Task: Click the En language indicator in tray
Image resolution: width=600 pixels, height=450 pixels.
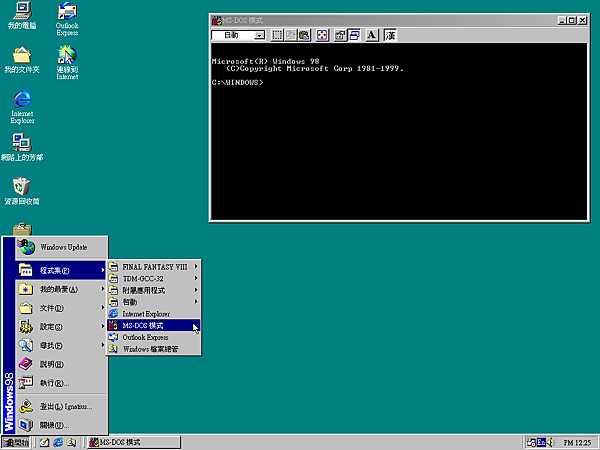Action: click(x=541, y=442)
